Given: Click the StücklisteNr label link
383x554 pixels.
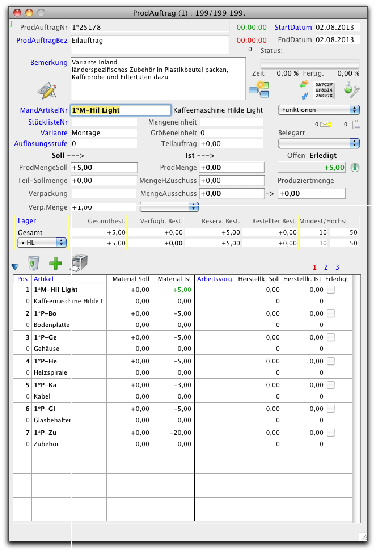Looking at the screenshot, I should coord(48,122).
